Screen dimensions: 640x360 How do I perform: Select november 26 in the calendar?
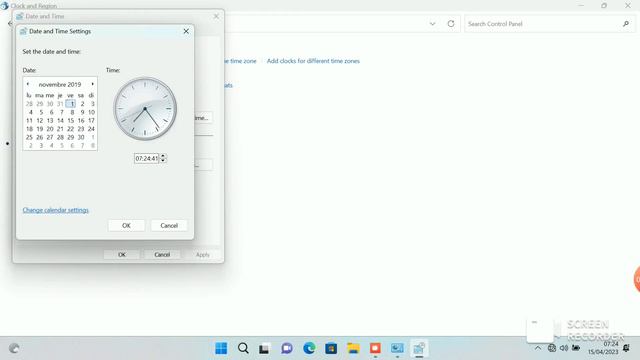[40, 137]
